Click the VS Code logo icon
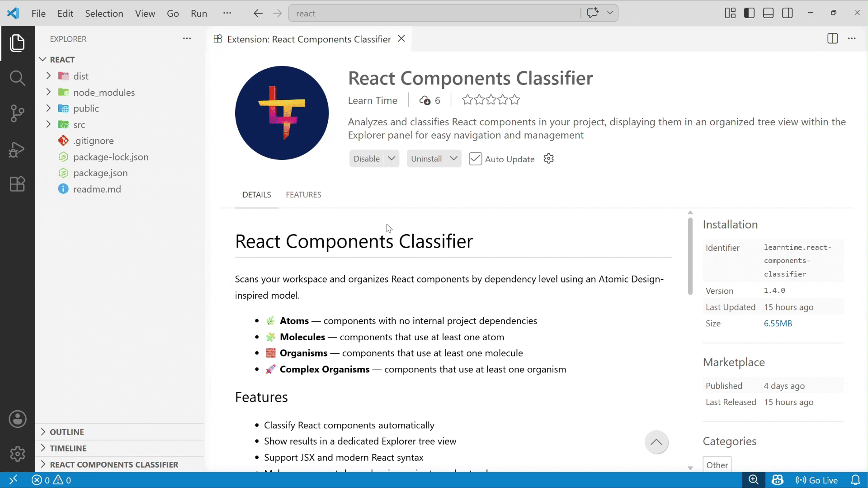This screenshot has height=488, width=868. coord(13,13)
